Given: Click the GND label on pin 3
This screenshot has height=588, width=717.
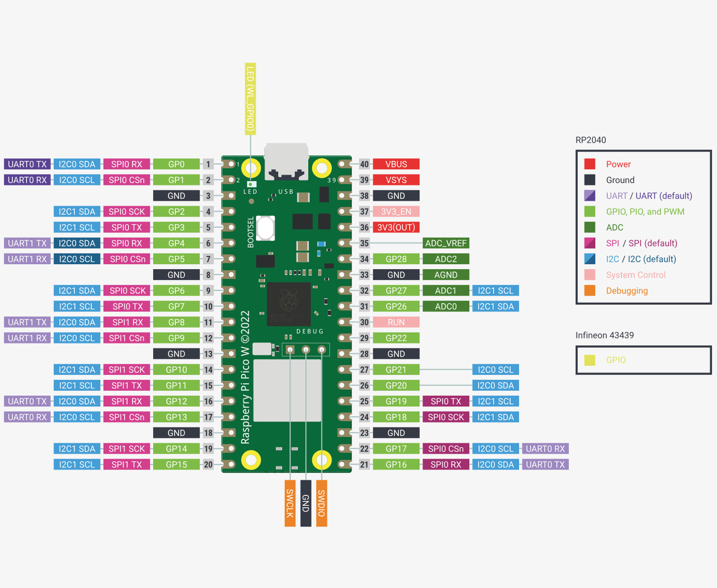Looking at the screenshot, I should click(176, 196).
